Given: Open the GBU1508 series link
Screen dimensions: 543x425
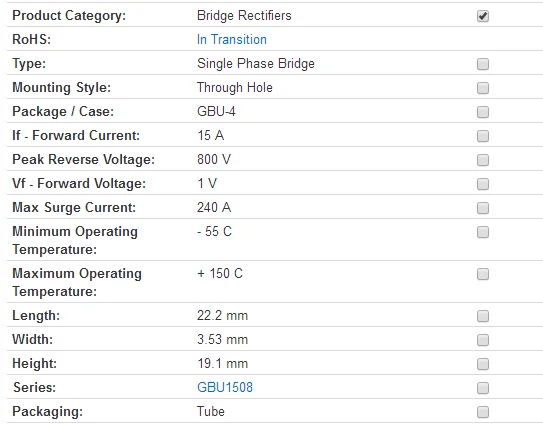Looking at the screenshot, I should tap(225, 387).
